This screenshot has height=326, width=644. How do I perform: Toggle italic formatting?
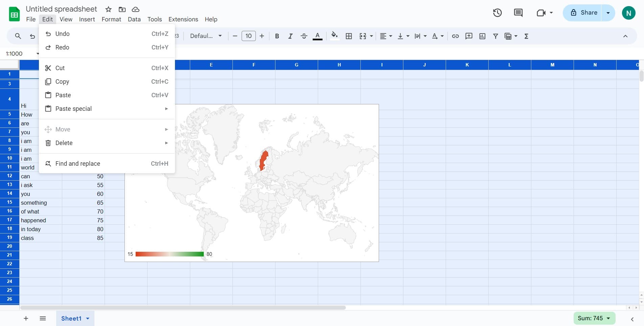click(290, 36)
